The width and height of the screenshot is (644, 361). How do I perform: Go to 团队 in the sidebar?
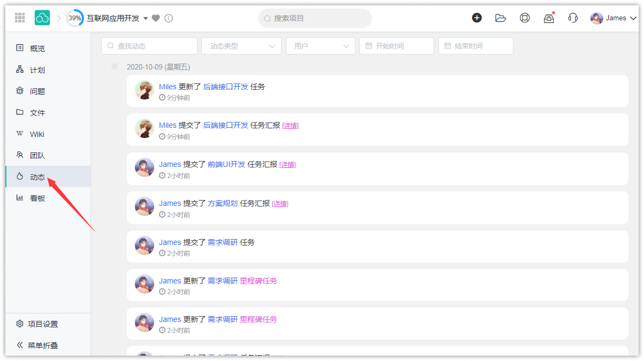click(x=48, y=155)
